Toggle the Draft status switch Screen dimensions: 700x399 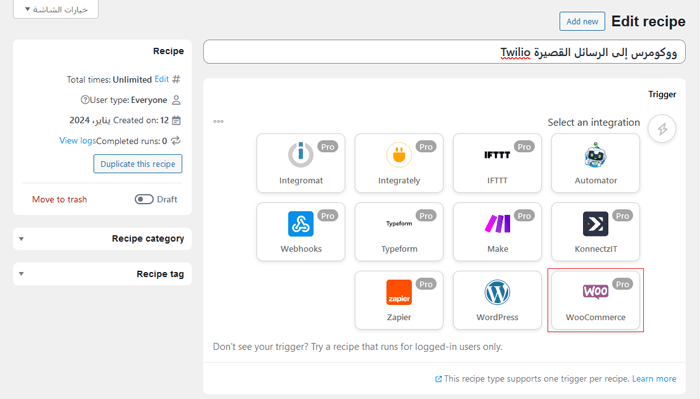click(x=144, y=199)
